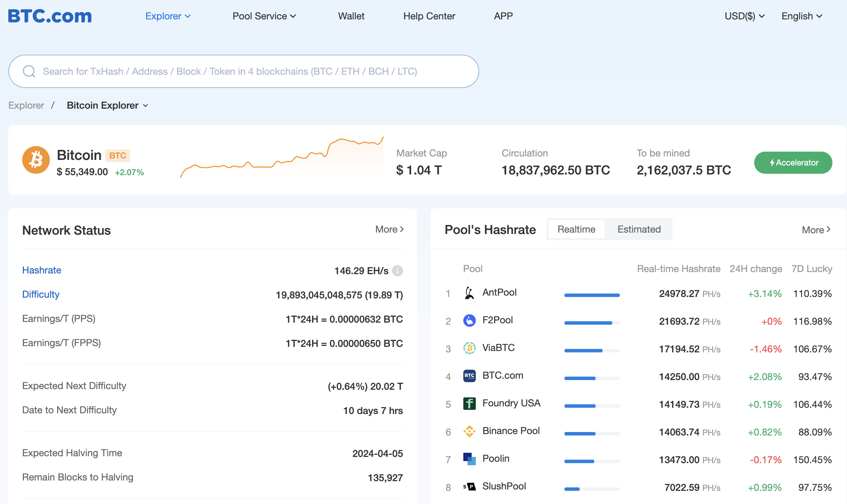The image size is (847, 504).
Task: Expand the Bitcoin Explorer breadcrumb dropdown
Action: pyautogui.click(x=108, y=105)
